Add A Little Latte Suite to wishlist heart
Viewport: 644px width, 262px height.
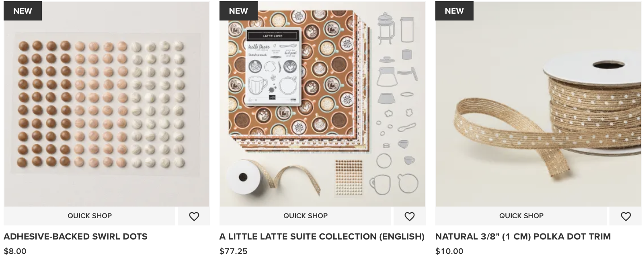pyautogui.click(x=409, y=217)
